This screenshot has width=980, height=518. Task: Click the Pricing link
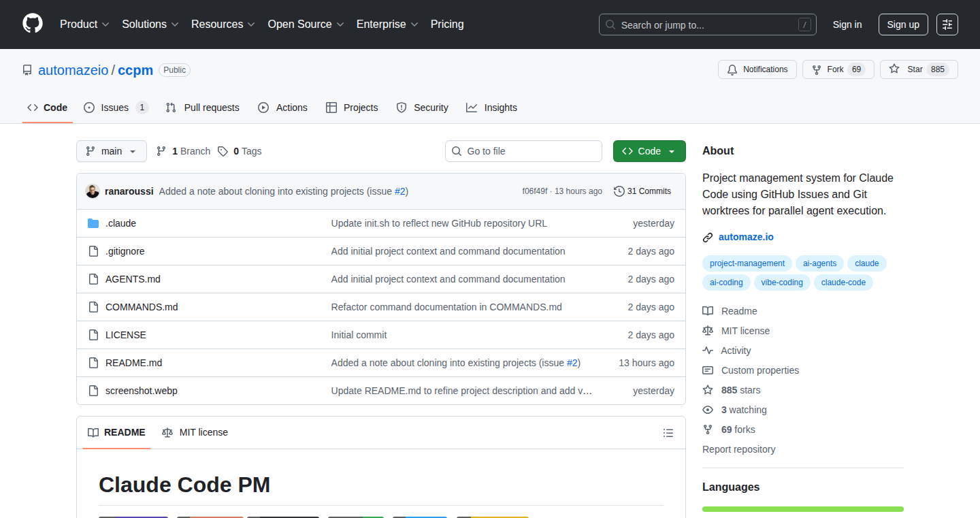tap(447, 24)
